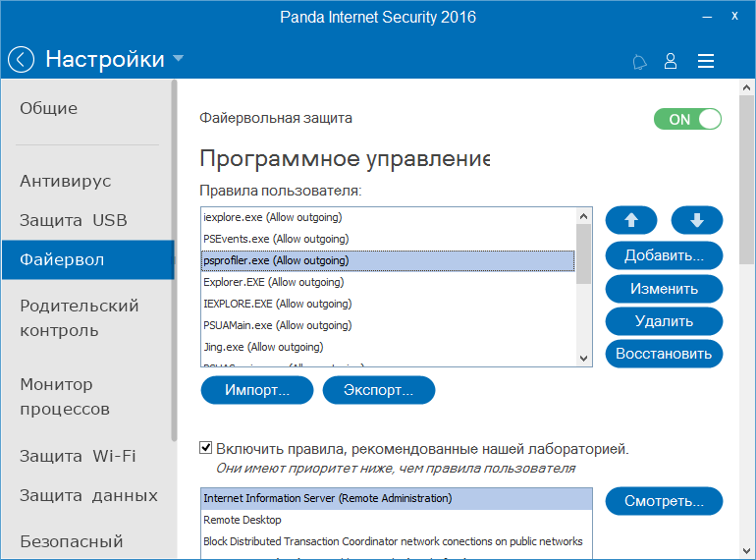Viewport: 756px width, 560px height.
Task: Select the iexplore.exe (Allow outgoing) rule
Action: click(388, 217)
